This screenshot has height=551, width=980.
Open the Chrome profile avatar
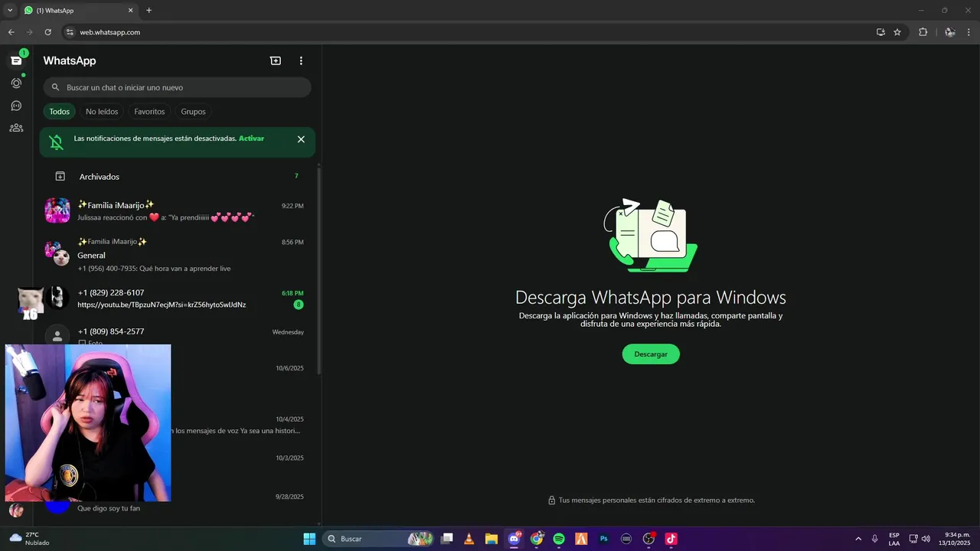950,32
